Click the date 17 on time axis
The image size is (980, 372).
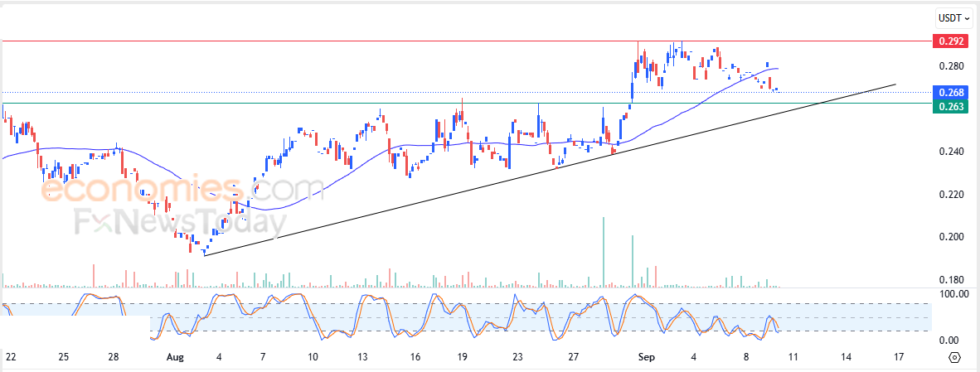(x=899, y=358)
